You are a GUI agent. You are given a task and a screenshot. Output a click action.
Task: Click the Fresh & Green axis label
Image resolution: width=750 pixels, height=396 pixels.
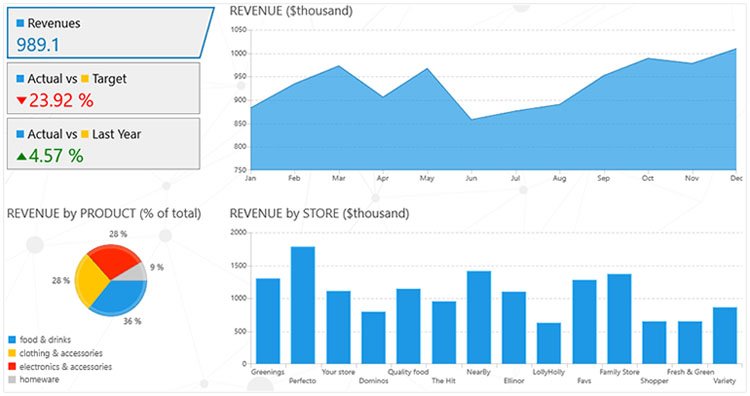pyautogui.click(x=690, y=372)
